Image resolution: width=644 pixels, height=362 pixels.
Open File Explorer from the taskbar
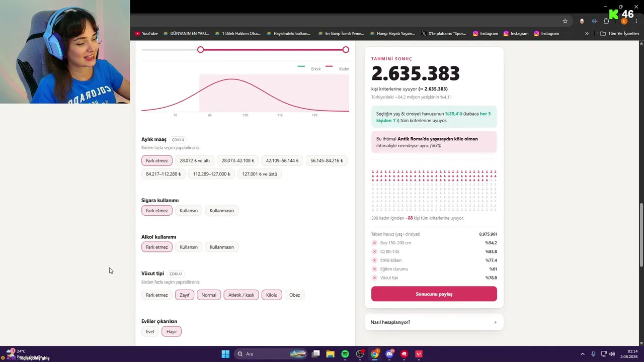pyautogui.click(x=330, y=354)
